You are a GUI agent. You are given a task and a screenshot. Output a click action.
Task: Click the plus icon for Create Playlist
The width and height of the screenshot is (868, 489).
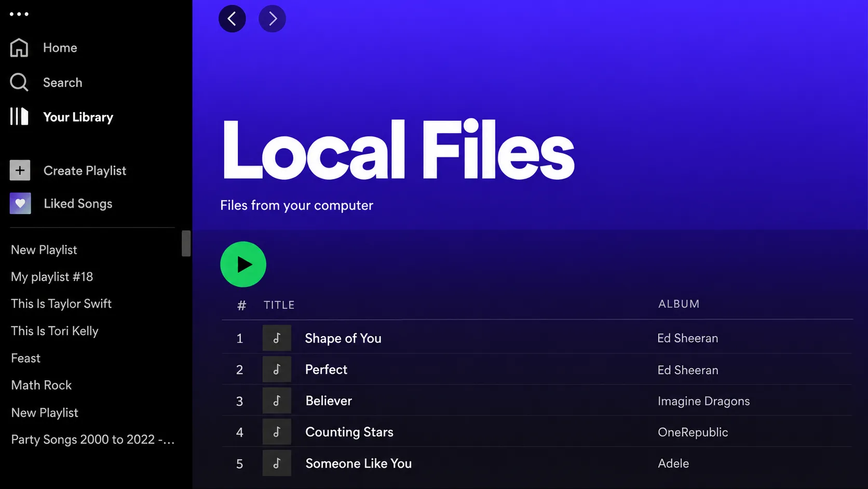20,170
